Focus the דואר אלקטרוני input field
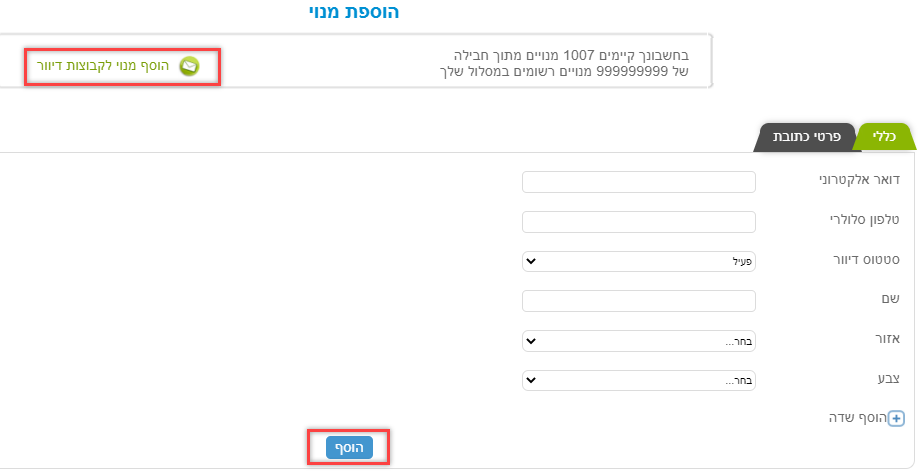This screenshot has width=919, height=472. click(639, 182)
